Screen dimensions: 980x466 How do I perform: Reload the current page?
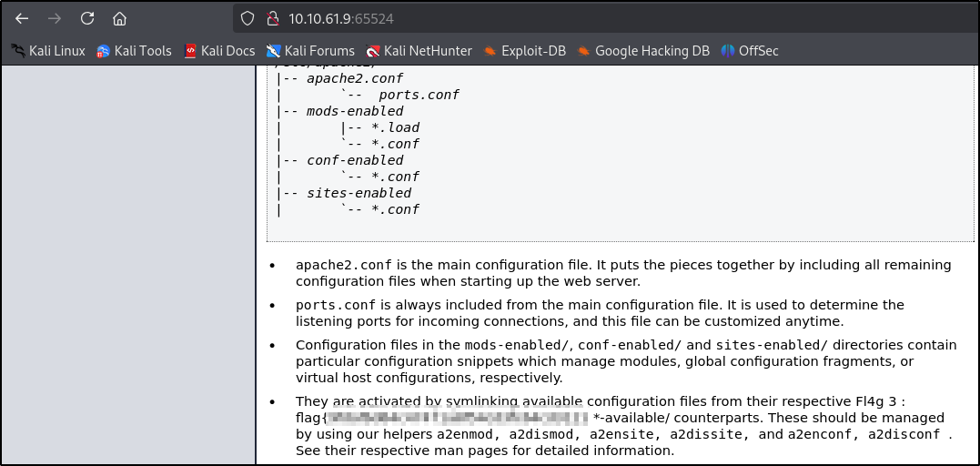[x=87, y=18]
